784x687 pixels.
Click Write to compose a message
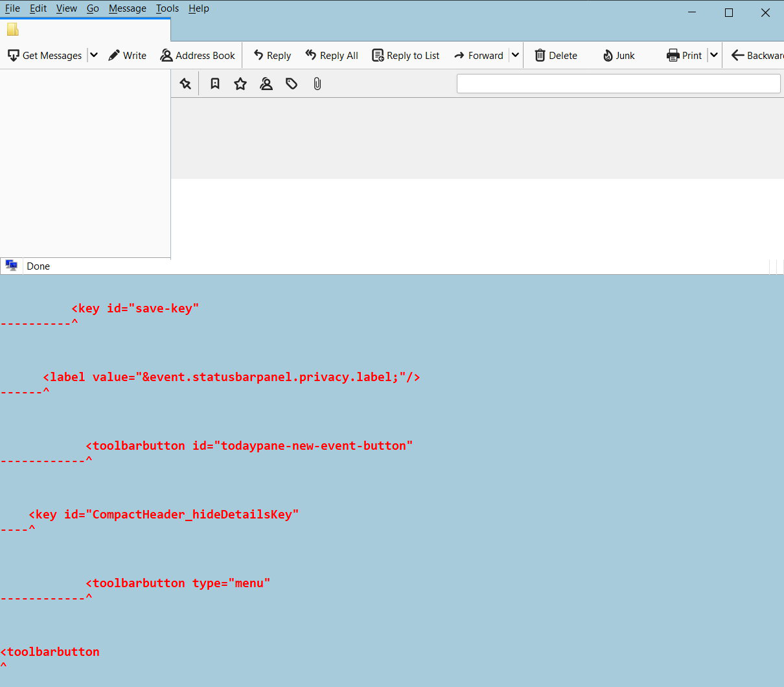tap(127, 56)
